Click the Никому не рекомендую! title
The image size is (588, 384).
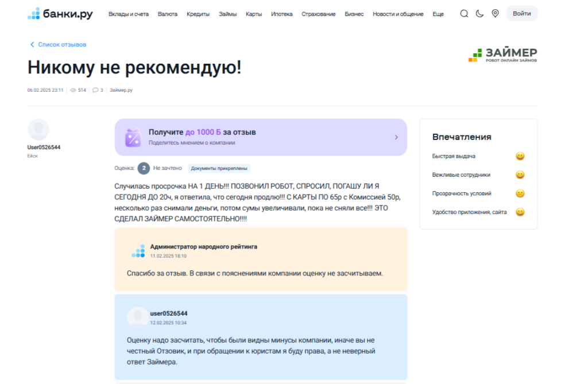tap(134, 68)
